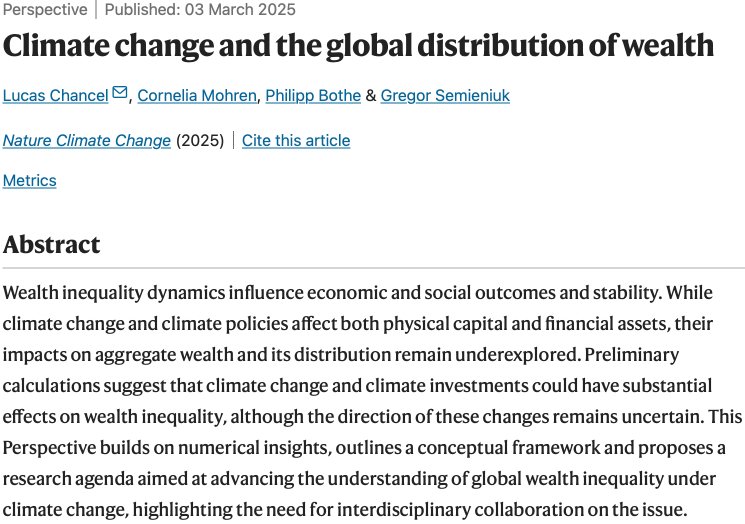Click the Cite this article link

click(296, 140)
